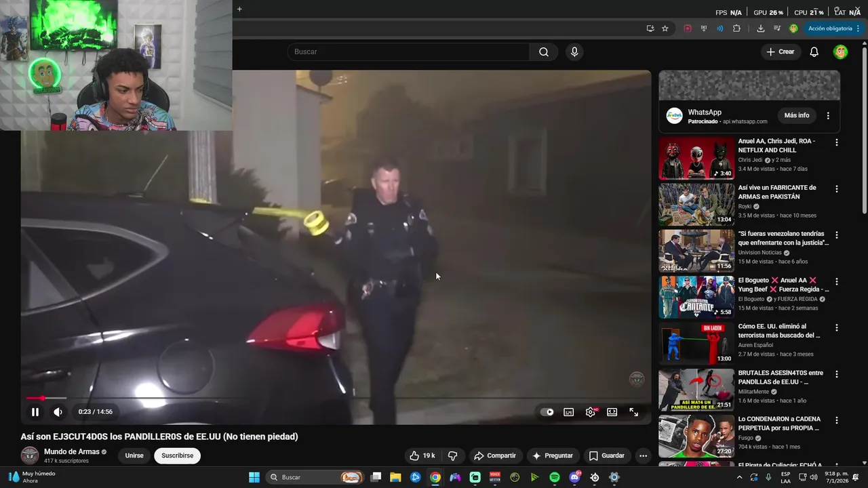Image resolution: width=868 pixels, height=488 pixels.
Task: Open WhatsApp ad options menu
Action: coord(828,116)
